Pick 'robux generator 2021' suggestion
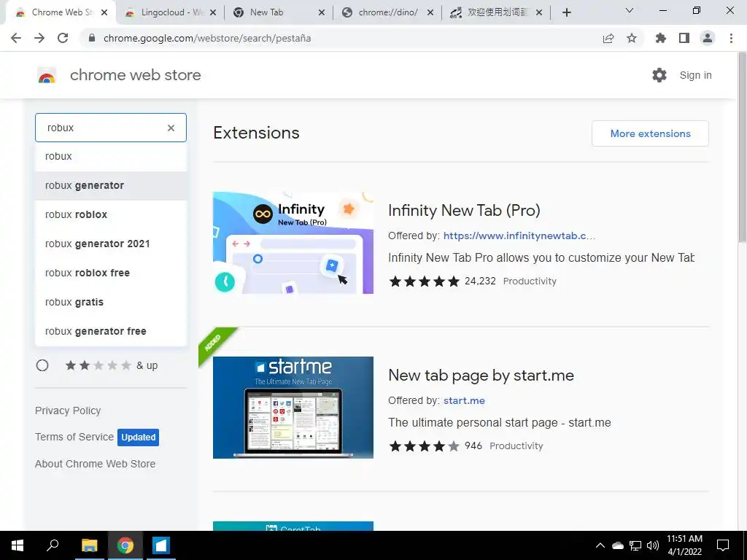This screenshot has height=560, width=747. tap(111, 244)
